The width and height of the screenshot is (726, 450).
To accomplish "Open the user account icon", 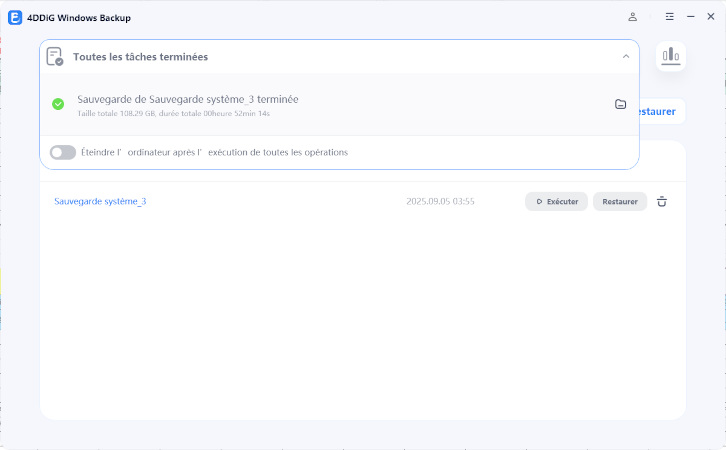I will coord(632,17).
